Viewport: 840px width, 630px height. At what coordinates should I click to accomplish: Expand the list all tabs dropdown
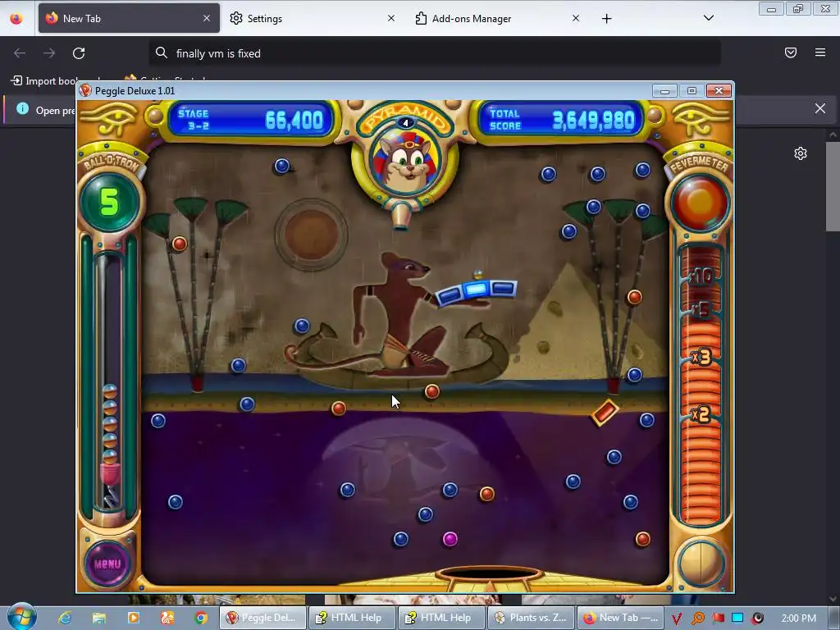[x=709, y=18]
